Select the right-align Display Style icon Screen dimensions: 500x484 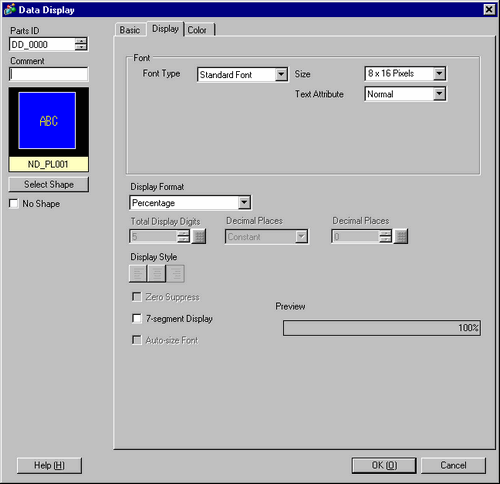pyautogui.click(x=175, y=274)
